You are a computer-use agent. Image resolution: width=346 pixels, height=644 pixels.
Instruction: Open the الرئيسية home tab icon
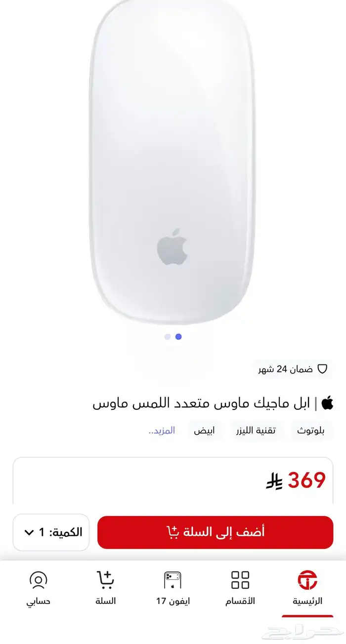307,580
